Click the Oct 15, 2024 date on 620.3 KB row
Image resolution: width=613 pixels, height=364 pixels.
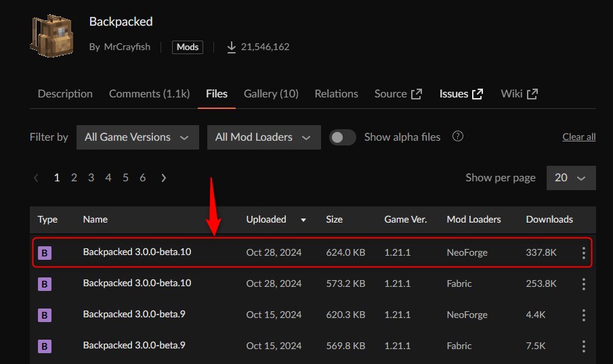[x=274, y=315]
